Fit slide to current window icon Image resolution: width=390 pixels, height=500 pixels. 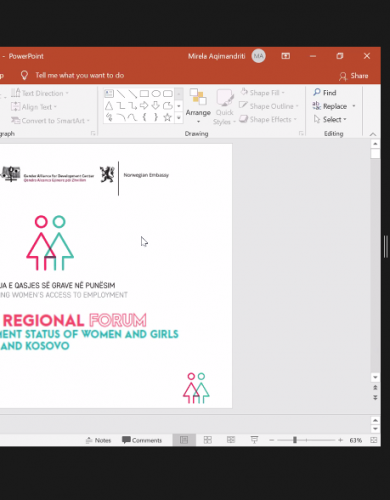click(x=374, y=440)
